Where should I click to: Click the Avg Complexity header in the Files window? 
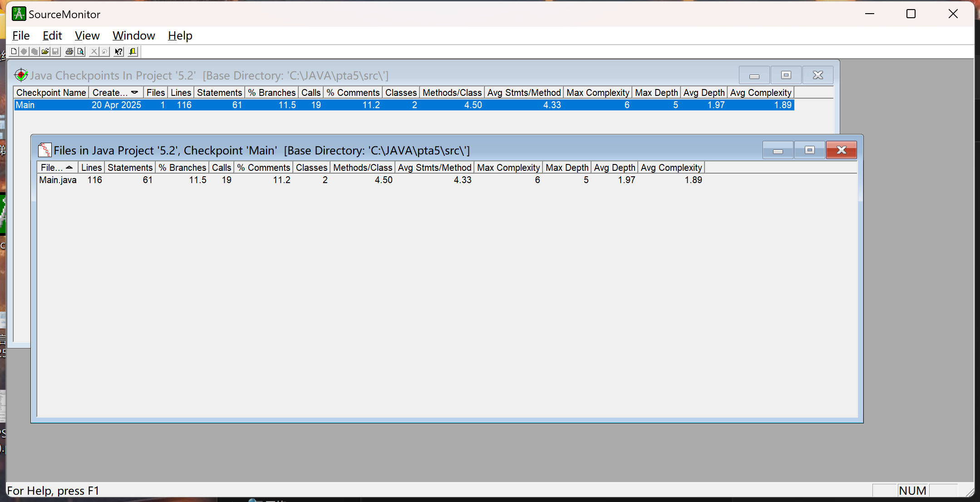click(671, 167)
